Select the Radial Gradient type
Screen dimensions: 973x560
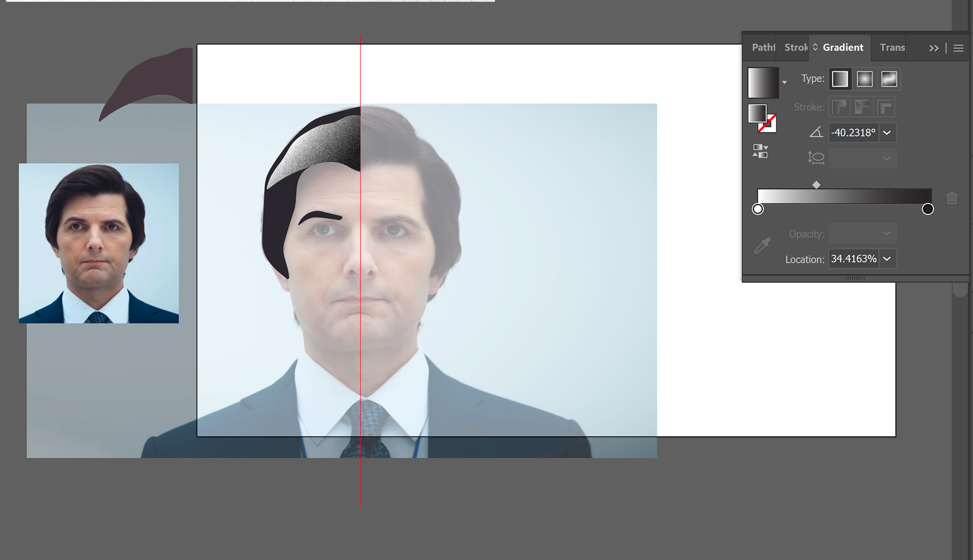[x=865, y=79]
